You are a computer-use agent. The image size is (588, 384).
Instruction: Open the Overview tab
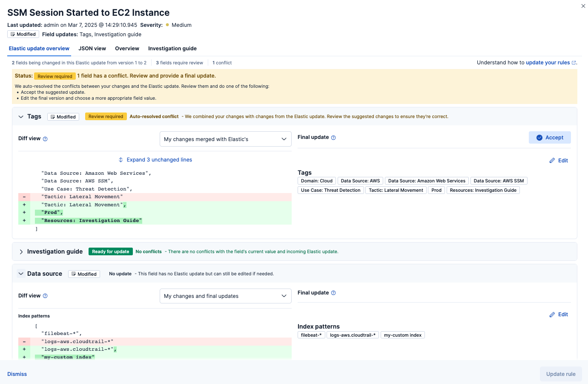coord(127,49)
